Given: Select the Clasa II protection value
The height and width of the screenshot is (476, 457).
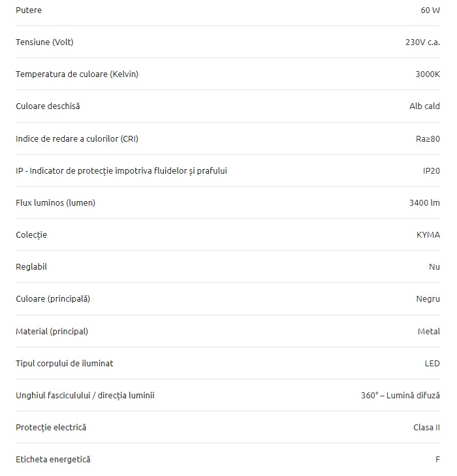Looking at the screenshot, I should pyautogui.click(x=426, y=428).
